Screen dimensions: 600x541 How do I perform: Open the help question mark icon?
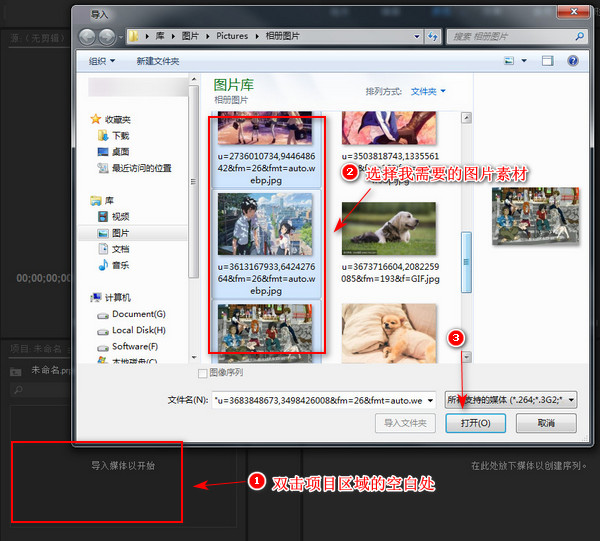(x=572, y=60)
